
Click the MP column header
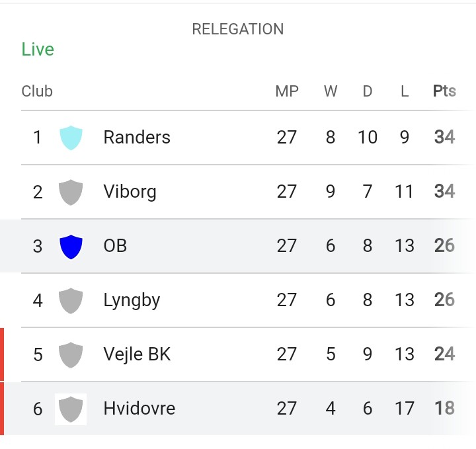tap(287, 91)
